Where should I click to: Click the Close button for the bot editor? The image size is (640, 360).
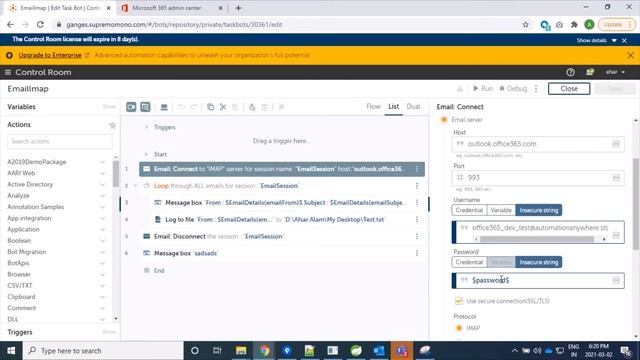[x=569, y=89]
